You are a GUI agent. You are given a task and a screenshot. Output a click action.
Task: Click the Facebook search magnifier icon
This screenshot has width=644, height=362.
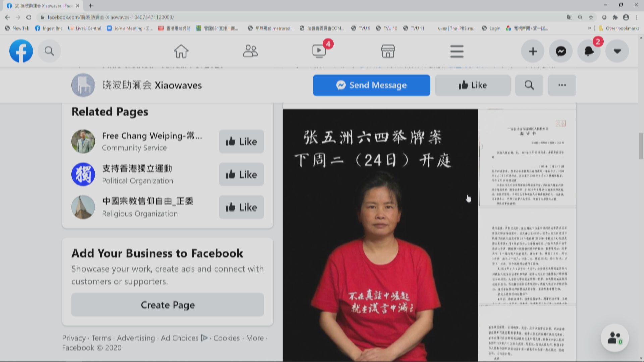pos(49,51)
